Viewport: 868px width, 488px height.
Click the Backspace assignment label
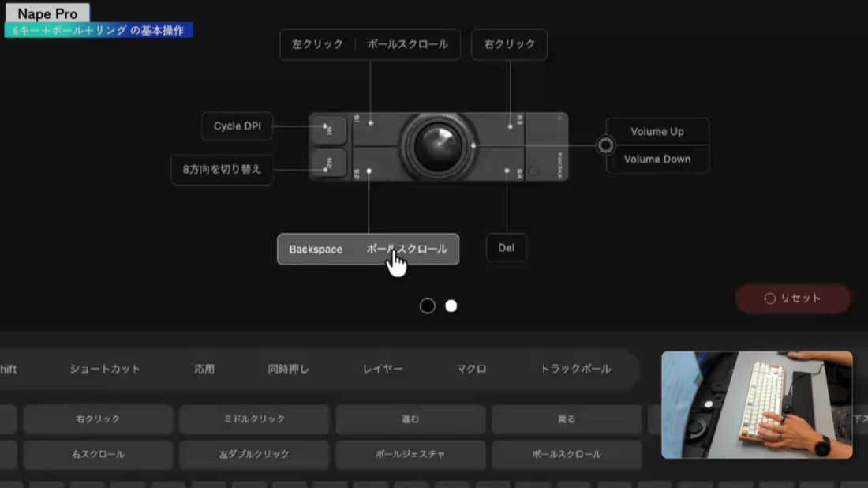pos(316,250)
